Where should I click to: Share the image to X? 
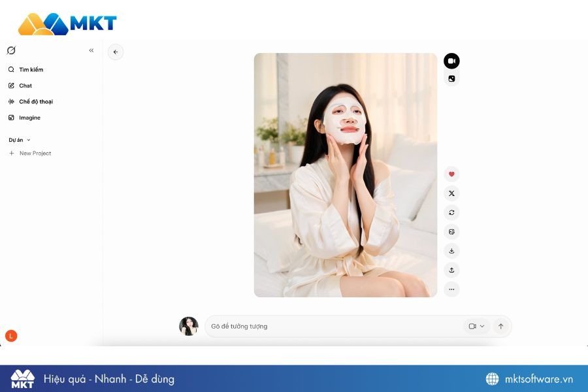pyautogui.click(x=451, y=193)
